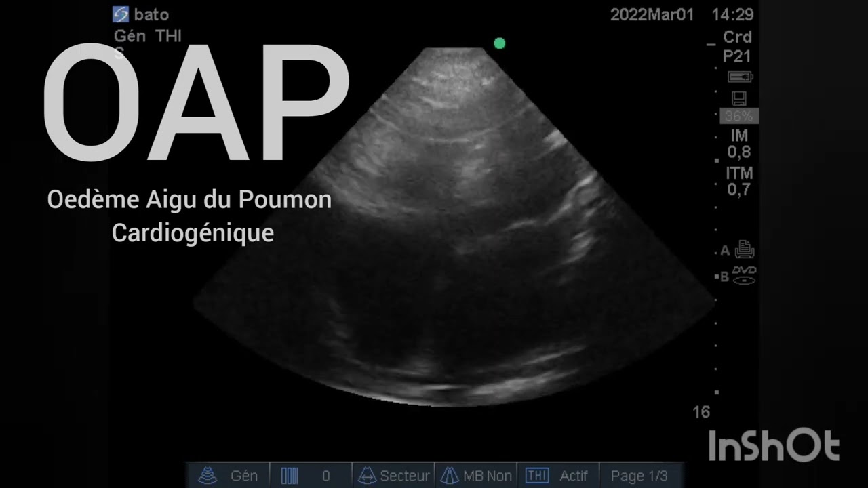868x488 pixels.
Task: Click the depth value 16
Action: pos(701,412)
